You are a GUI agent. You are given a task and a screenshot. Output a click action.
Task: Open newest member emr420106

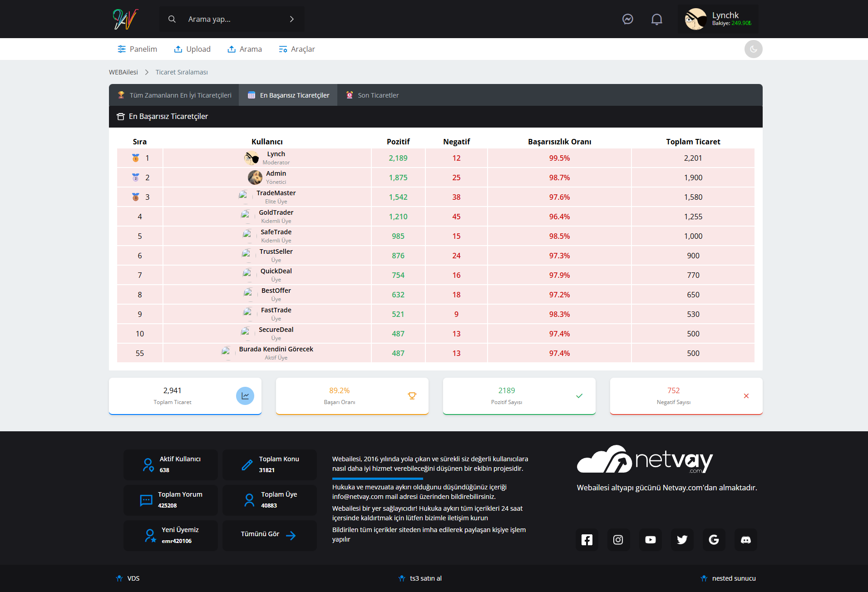click(177, 541)
